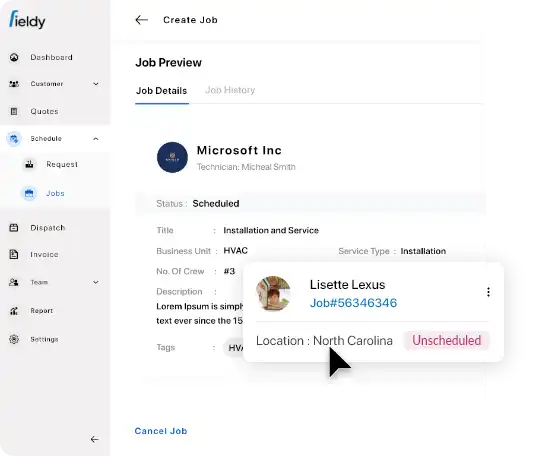Click the Quotes icon in sidebar
This screenshot has width=534, height=456.
click(14, 111)
